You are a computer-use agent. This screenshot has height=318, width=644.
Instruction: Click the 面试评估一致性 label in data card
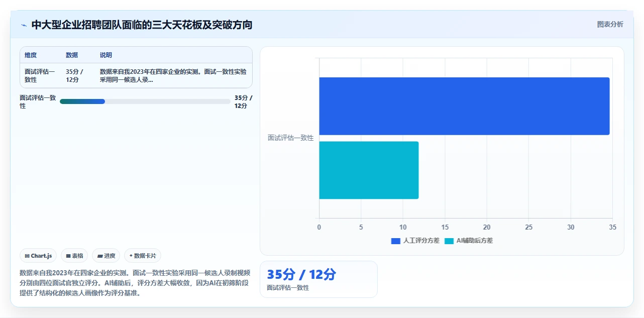288,288
